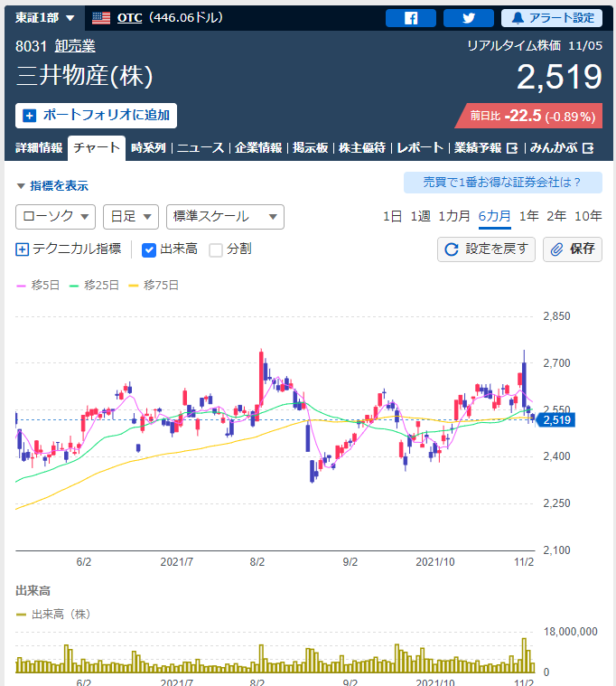Click the 前日比 -22.5 change badge

point(528,116)
